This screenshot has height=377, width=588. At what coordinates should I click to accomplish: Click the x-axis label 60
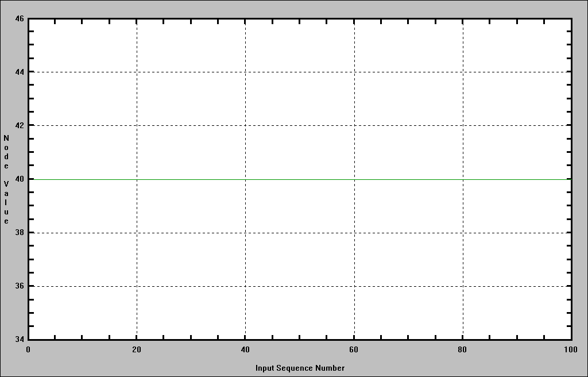pyautogui.click(x=354, y=350)
